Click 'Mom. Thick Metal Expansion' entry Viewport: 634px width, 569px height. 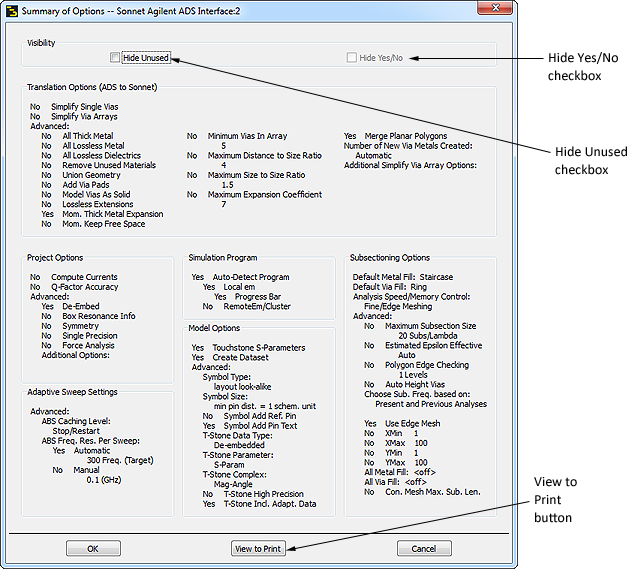[113, 214]
